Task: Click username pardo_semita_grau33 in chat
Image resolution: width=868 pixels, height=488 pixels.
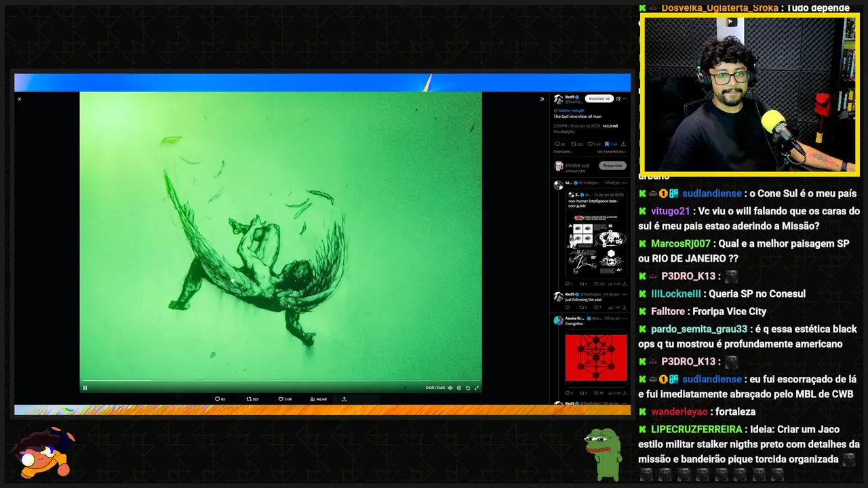Action: (699, 329)
